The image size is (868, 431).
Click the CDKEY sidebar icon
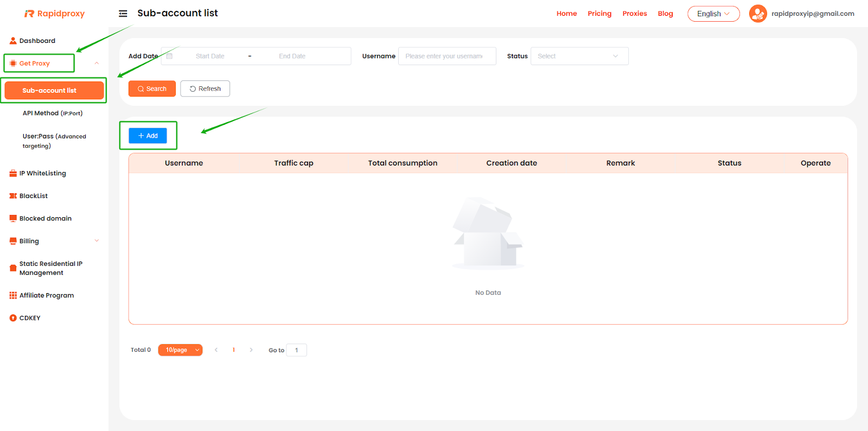pyautogui.click(x=13, y=318)
